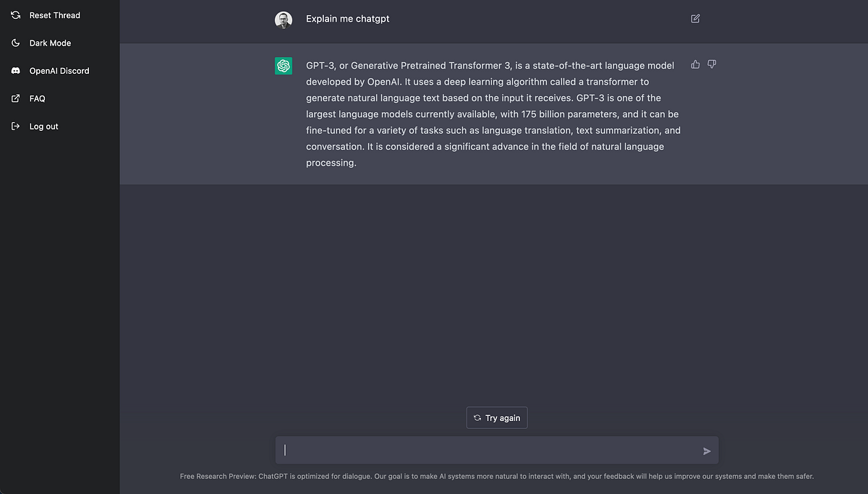Toggle the Dark Mode label in the sidebar

[51, 43]
